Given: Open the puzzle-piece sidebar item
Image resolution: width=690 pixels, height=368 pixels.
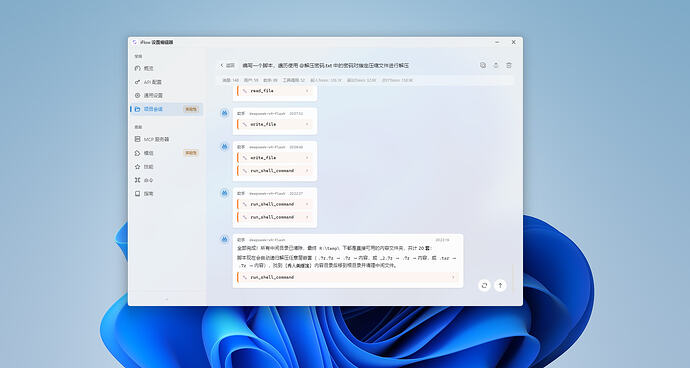Looking at the screenshot, I should pyautogui.click(x=166, y=153).
